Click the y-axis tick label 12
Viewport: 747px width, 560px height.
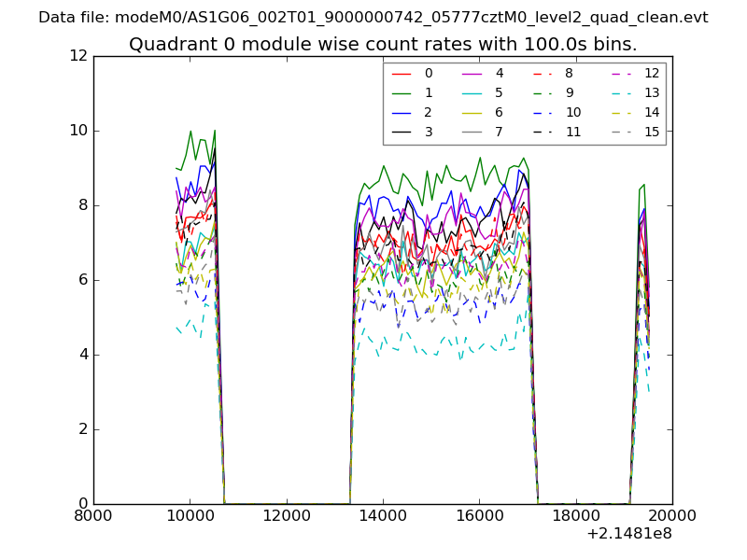click(78, 56)
